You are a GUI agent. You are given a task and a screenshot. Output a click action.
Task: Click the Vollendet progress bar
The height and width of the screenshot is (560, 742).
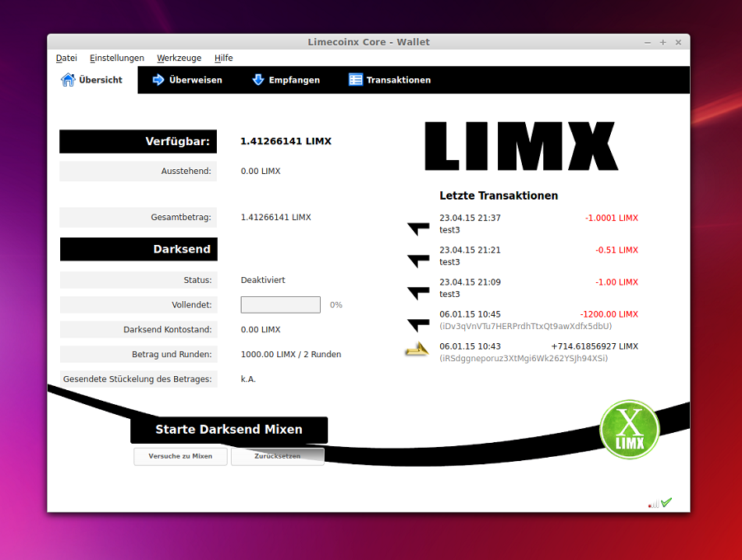tap(280, 305)
